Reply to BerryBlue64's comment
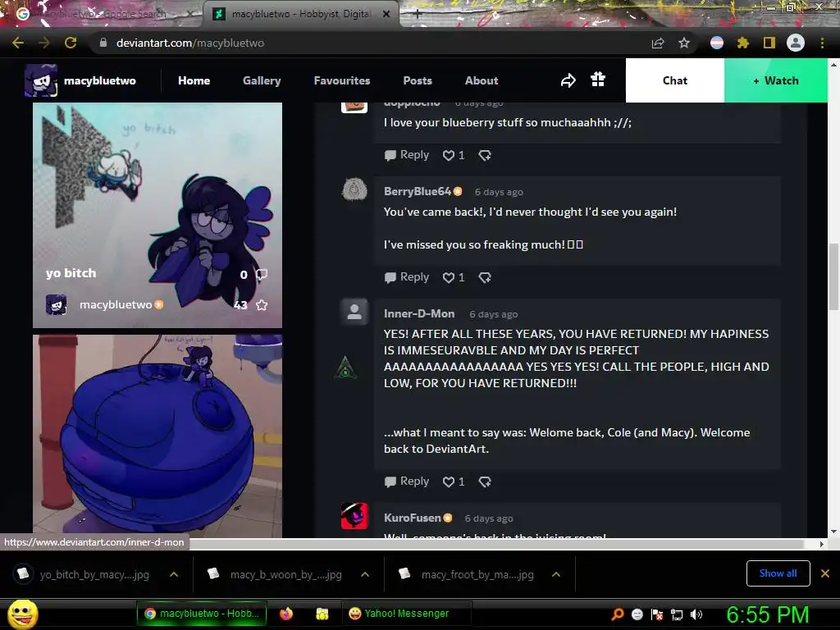Viewport: 840px width, 630px height. (x=407, y=277)
